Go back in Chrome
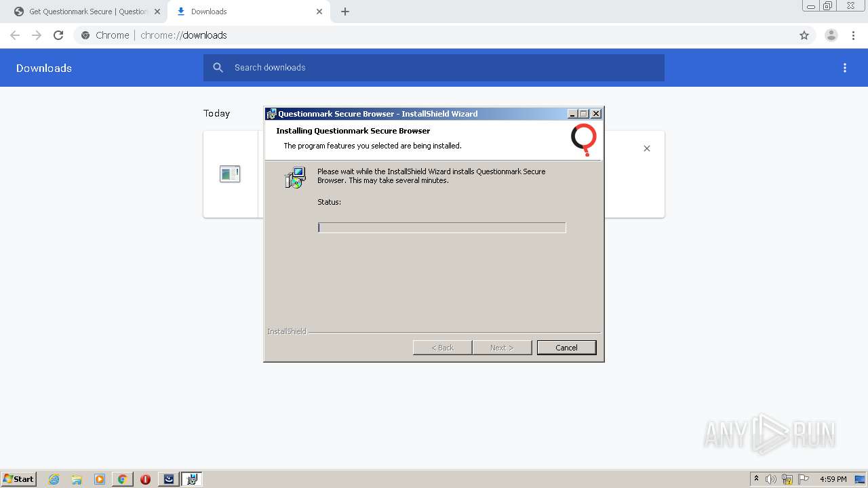 (x=15, y=35)
